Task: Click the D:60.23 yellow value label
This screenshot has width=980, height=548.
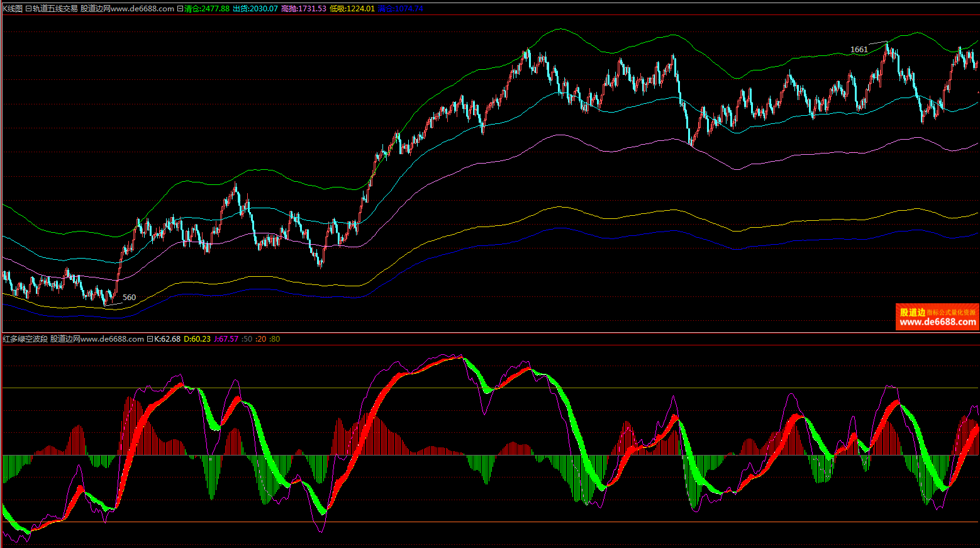Action: pos(197,339)
